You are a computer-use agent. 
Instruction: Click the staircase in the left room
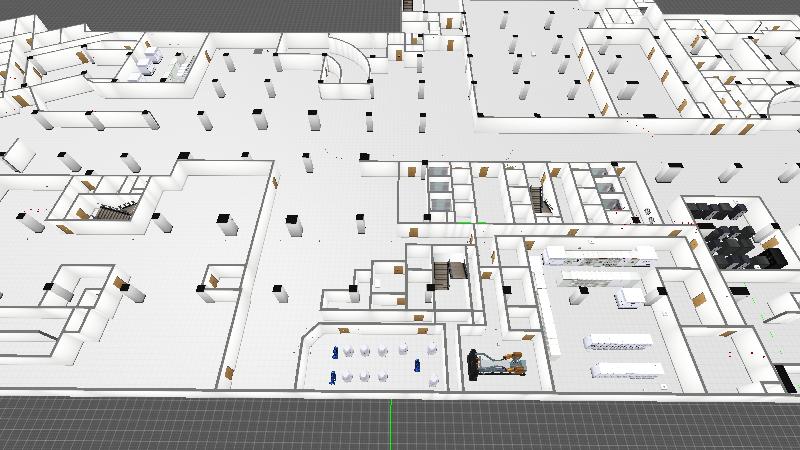click(110, 211)
